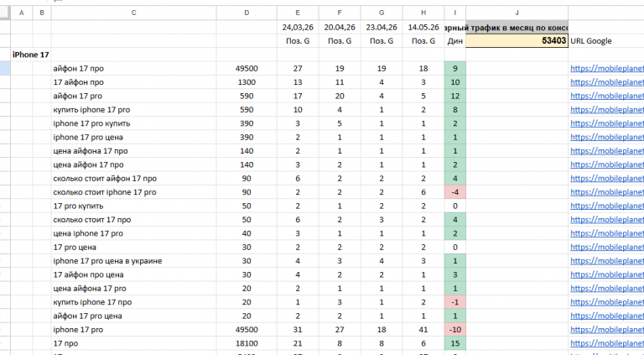This screenshot has width=644, height=355.
Task: Select keyword cell 'сколько стоит iphone 17 pro'
Action: [x=134, y=192]
